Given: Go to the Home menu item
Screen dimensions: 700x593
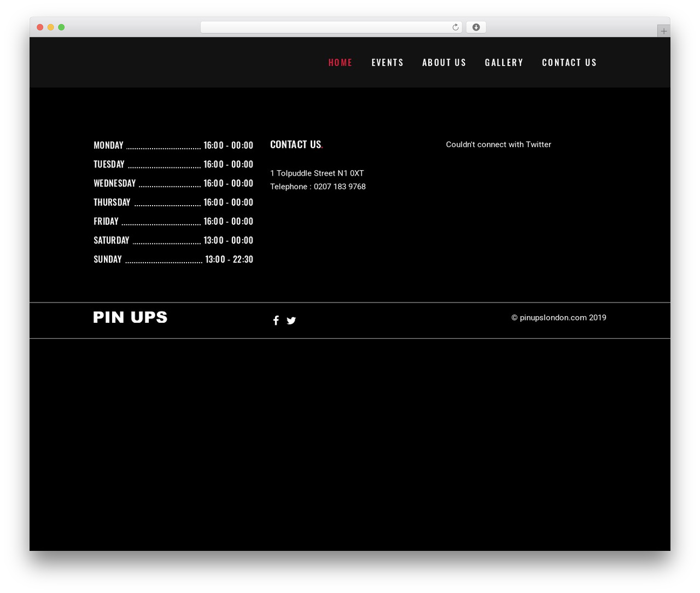Looking at the screenshot, I should click(x=340, y=62).
